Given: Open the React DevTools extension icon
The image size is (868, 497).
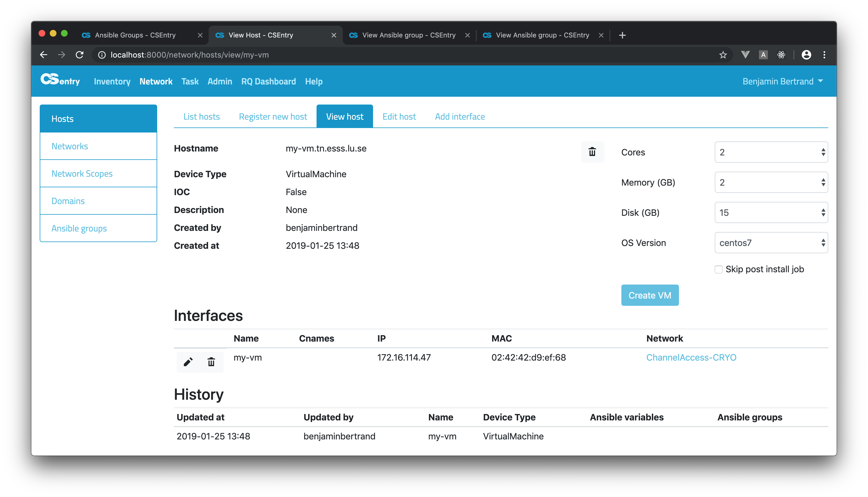Looking at the screenshot, I should click(781, 55).
